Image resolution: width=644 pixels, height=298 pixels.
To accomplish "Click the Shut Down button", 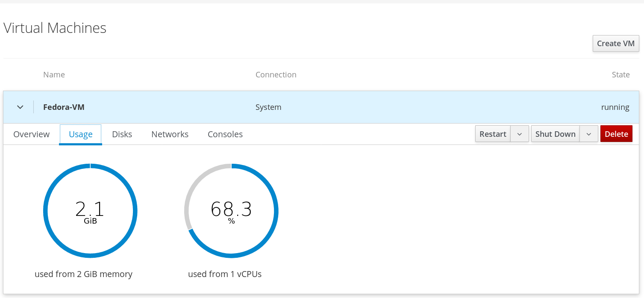I will coord(556,134).
